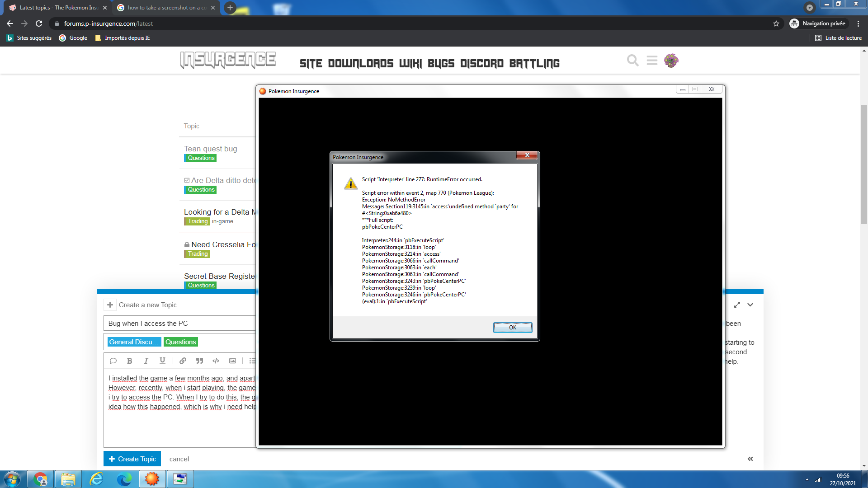Open the forum hamburger menu
This screenshot has height=488, width=868.
click(x=652, y=60)
